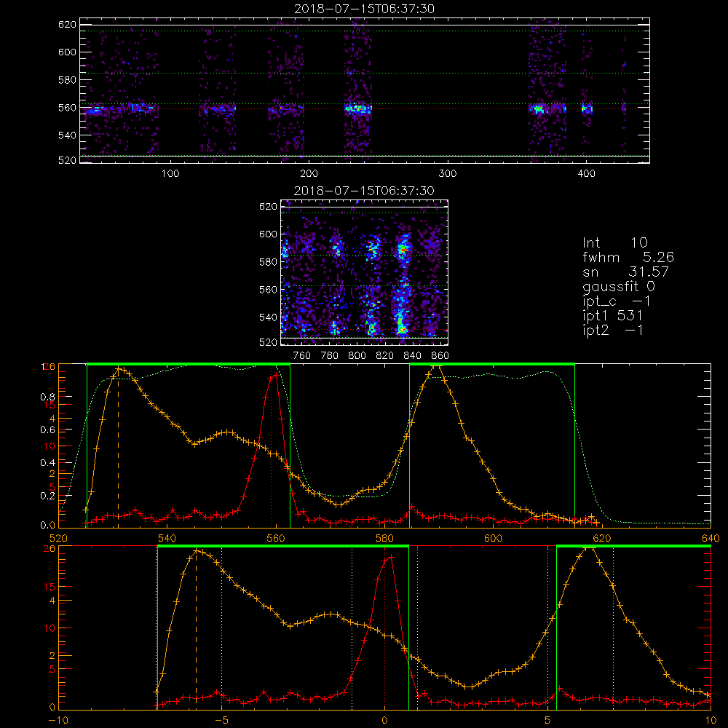The width and height of the screenshot is (728, 728).
Task: Click the 540 label on top plot y-axis
Action: [67, 135]
